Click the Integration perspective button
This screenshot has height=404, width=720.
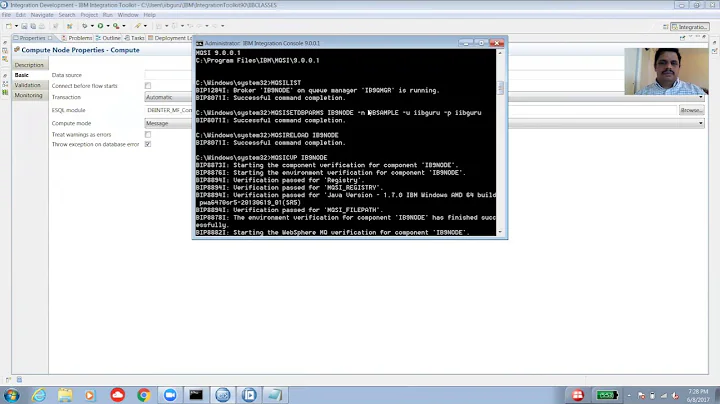click(689, 27)
